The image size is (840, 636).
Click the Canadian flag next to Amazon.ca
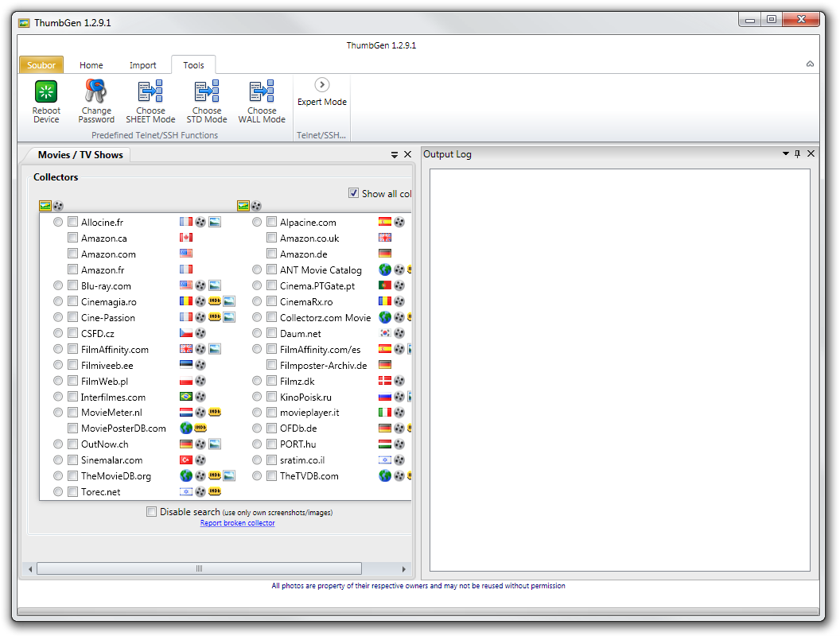pos(186,237)
